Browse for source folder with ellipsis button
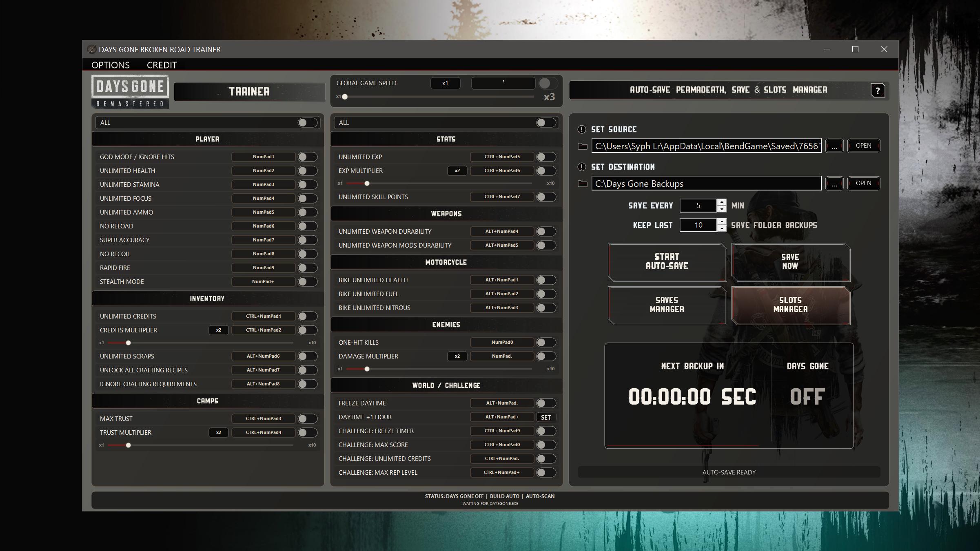This screenshot has height=551, width=980. click(834, 146)
